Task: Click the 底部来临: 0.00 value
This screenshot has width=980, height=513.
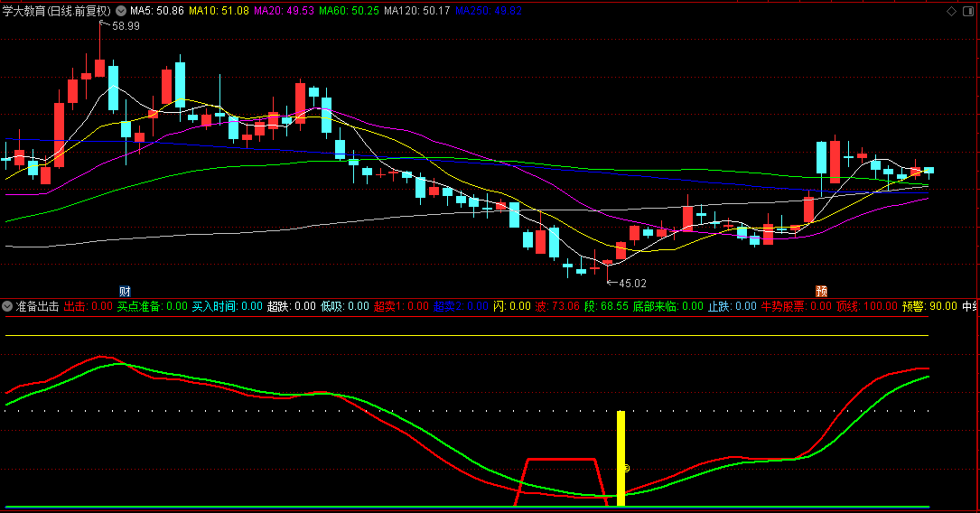Action: [x=668, y=306]
